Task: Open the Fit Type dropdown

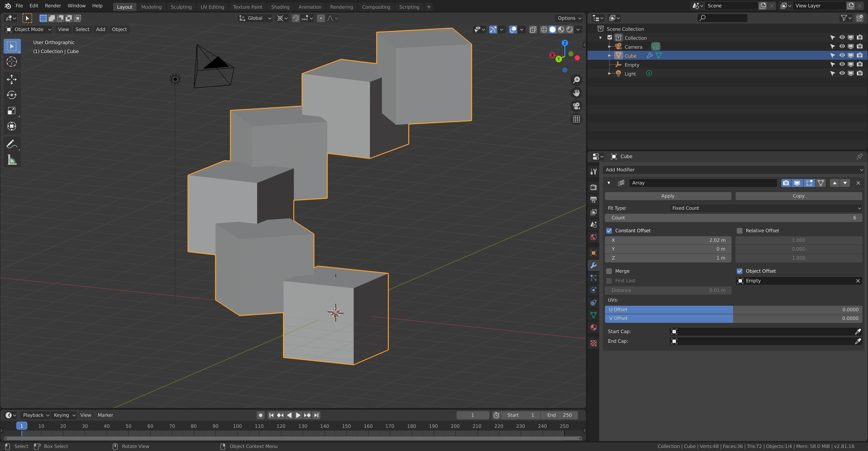Action: click(765, 208)
